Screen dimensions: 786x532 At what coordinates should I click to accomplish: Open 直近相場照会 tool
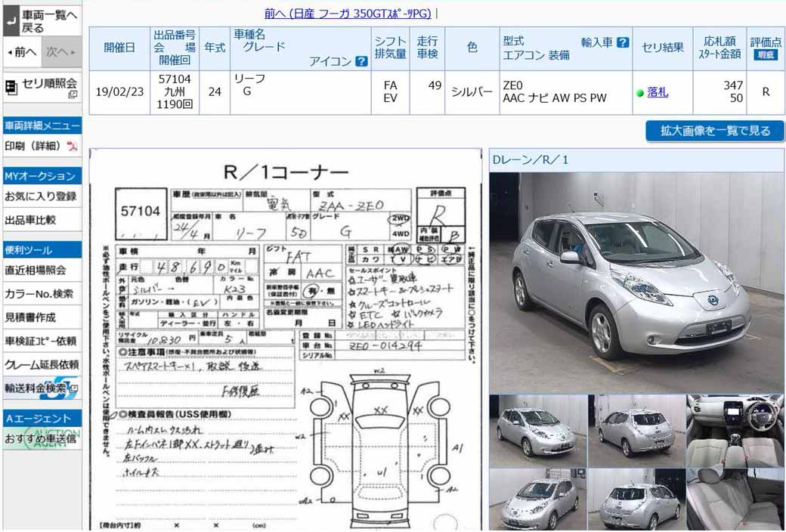[x=42, y=271]
